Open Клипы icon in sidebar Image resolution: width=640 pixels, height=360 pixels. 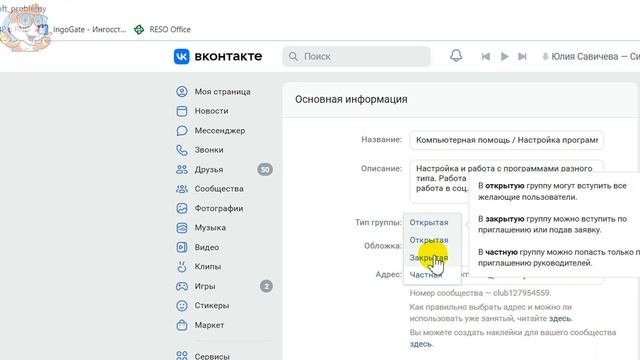(x=182, y=267)
